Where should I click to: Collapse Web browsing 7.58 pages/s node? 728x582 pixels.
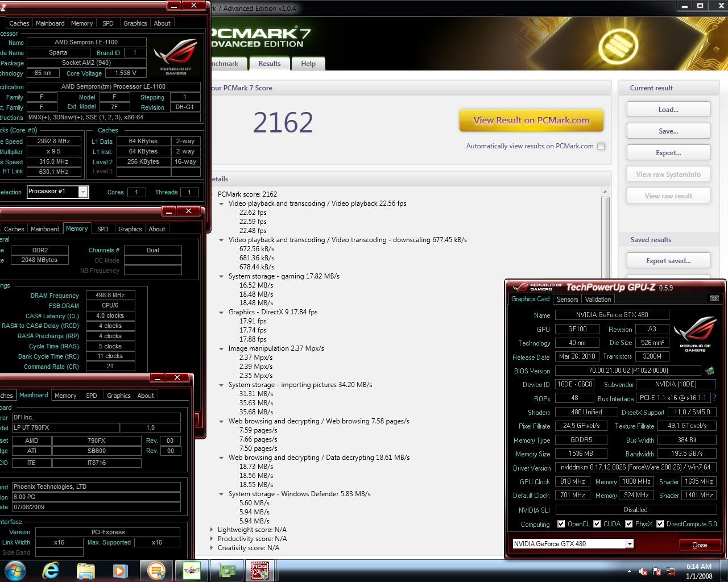point(221,421)
